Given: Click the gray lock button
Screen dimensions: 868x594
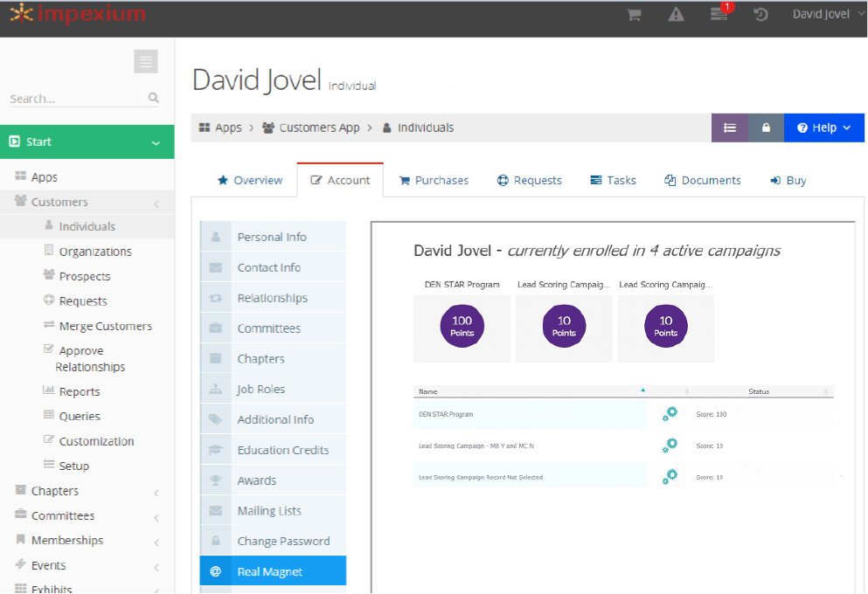Looking at the screenshot, I should point(766,128).
